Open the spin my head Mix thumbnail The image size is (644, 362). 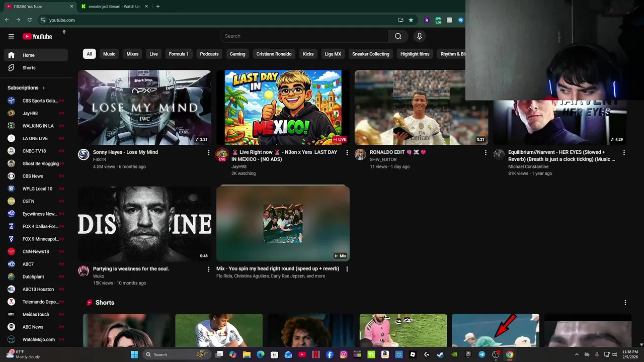(283, 224)
